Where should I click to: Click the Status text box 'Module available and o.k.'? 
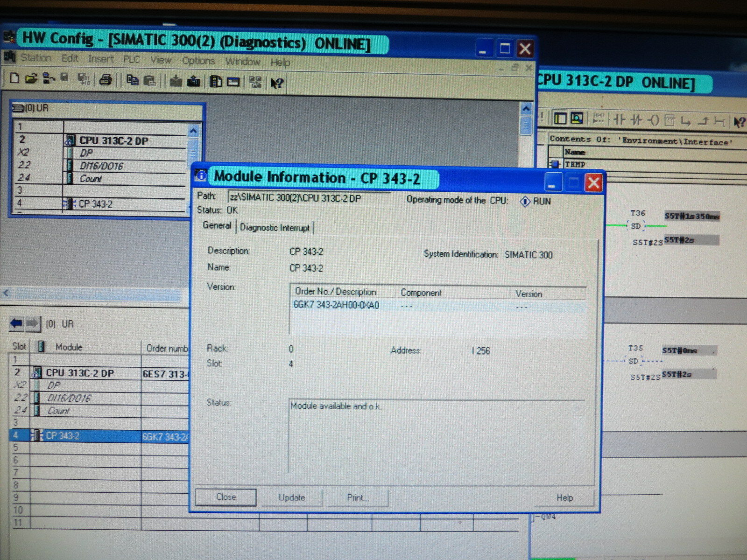436,436
